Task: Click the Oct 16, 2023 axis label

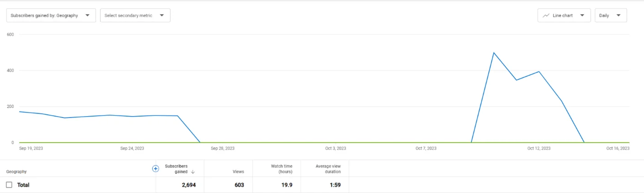Action: [x=618, y=148]
